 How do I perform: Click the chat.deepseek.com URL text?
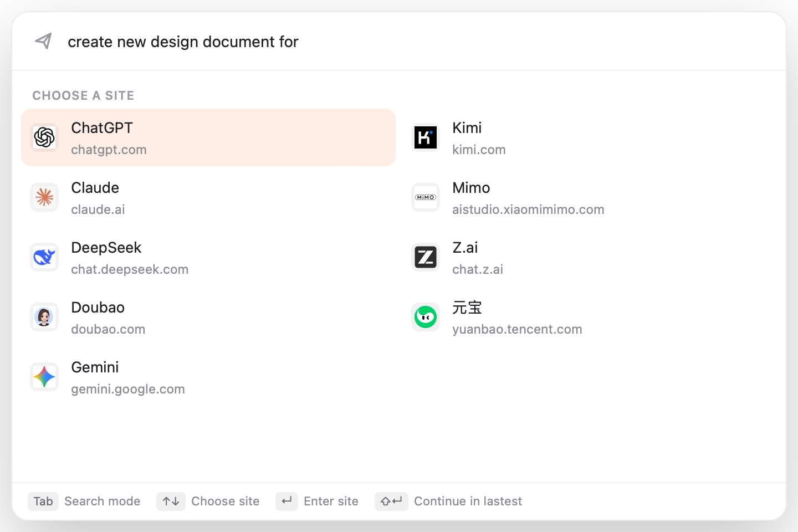pyautogui.click(x=130, y=270)
